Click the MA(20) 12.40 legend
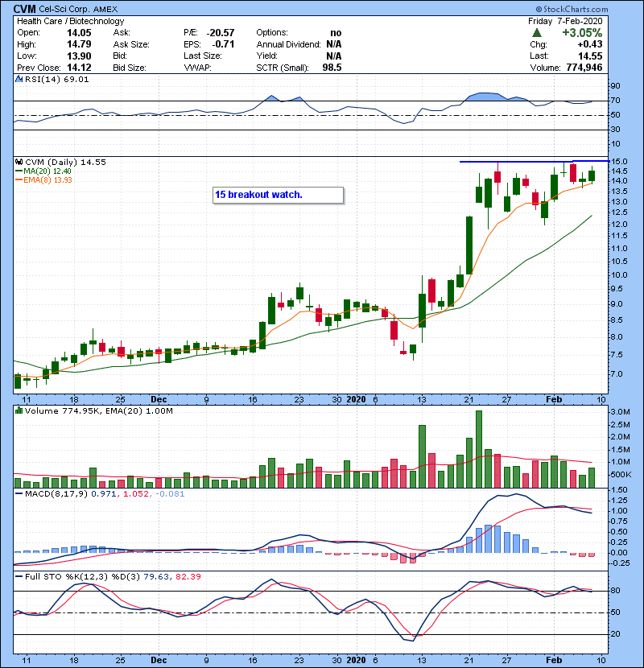 pyautogui.click(x=43, y=171)
